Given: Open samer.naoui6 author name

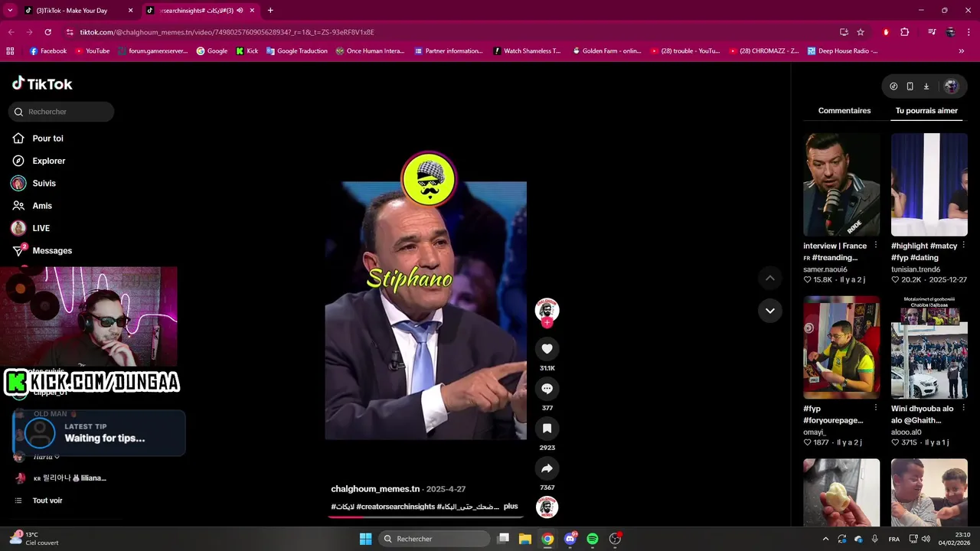Looking at the screenshot, I should tap(825, 269).
